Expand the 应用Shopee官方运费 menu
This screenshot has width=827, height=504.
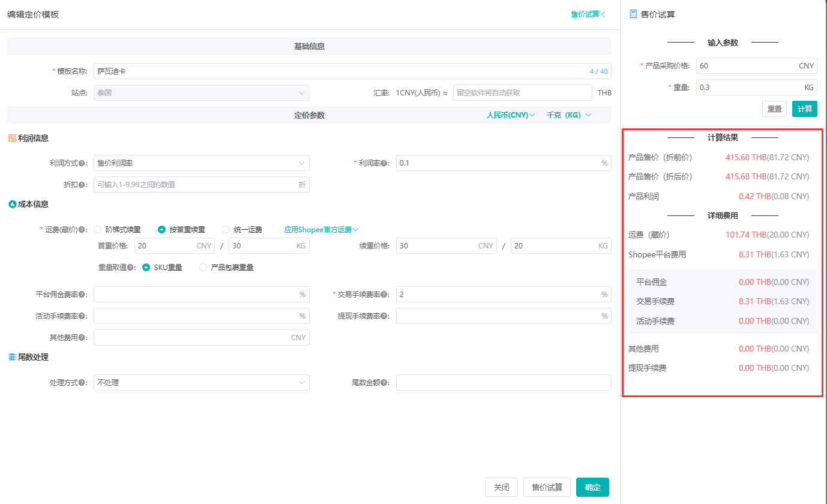(x=321, y=229)
